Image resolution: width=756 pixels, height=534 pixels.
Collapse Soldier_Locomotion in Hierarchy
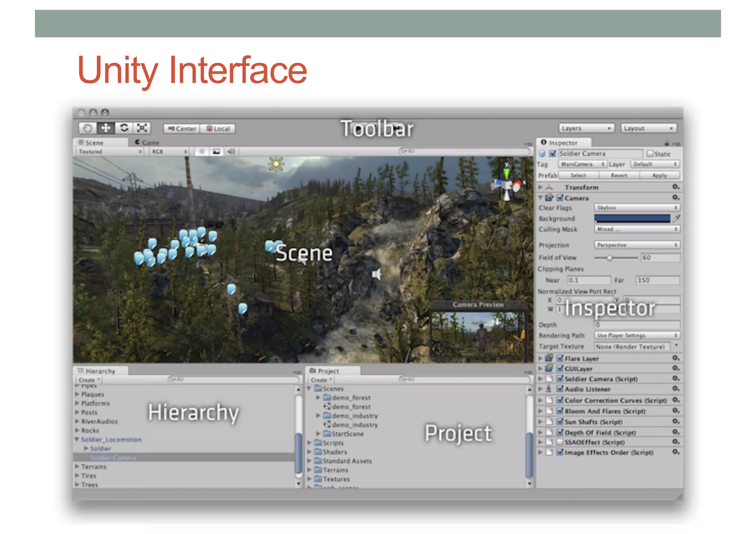point(77,440)
